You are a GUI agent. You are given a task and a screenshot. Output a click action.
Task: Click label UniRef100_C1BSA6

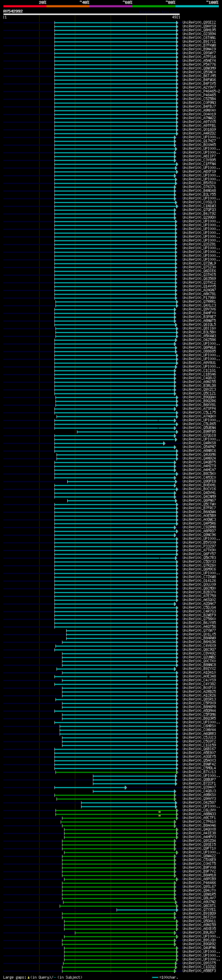(x=199, y=374)
